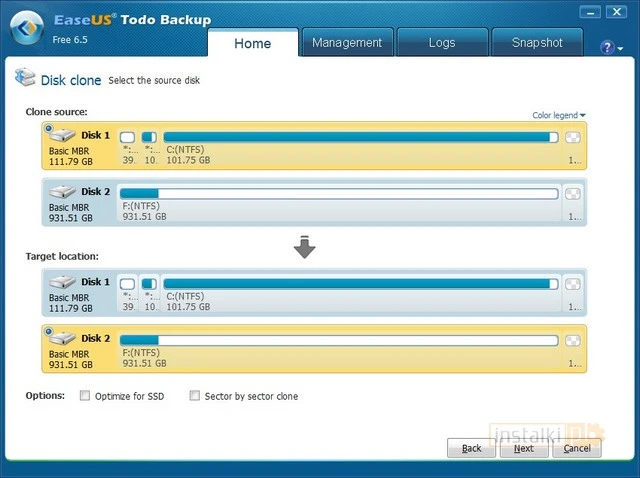640x478 pixels.
Task: Select the Disk 1 source radio button
Action: click(47, 127)
